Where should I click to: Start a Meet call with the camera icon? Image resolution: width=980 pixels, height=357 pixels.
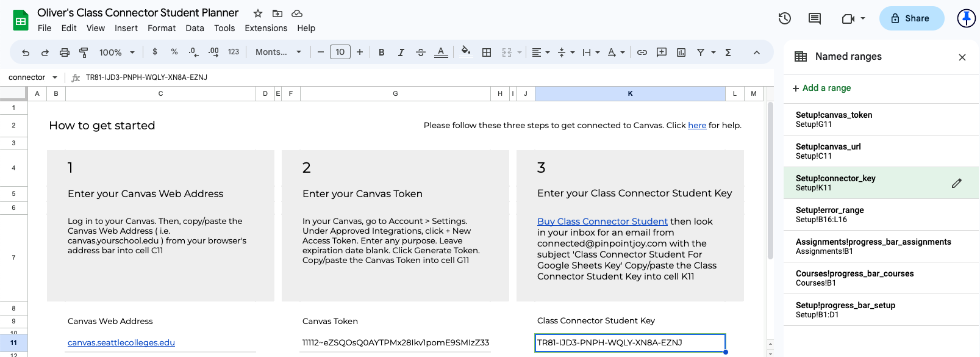coord(848,18)
